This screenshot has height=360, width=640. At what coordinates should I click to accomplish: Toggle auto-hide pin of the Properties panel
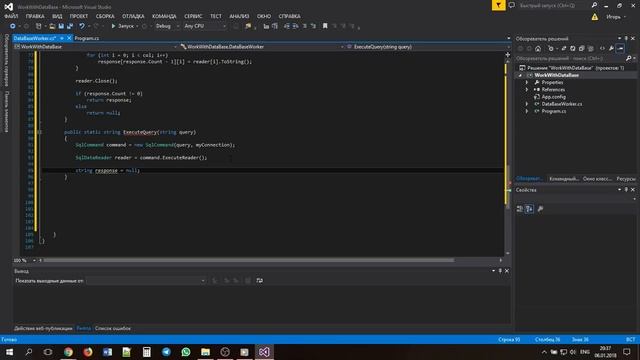(x=626, y=190)
